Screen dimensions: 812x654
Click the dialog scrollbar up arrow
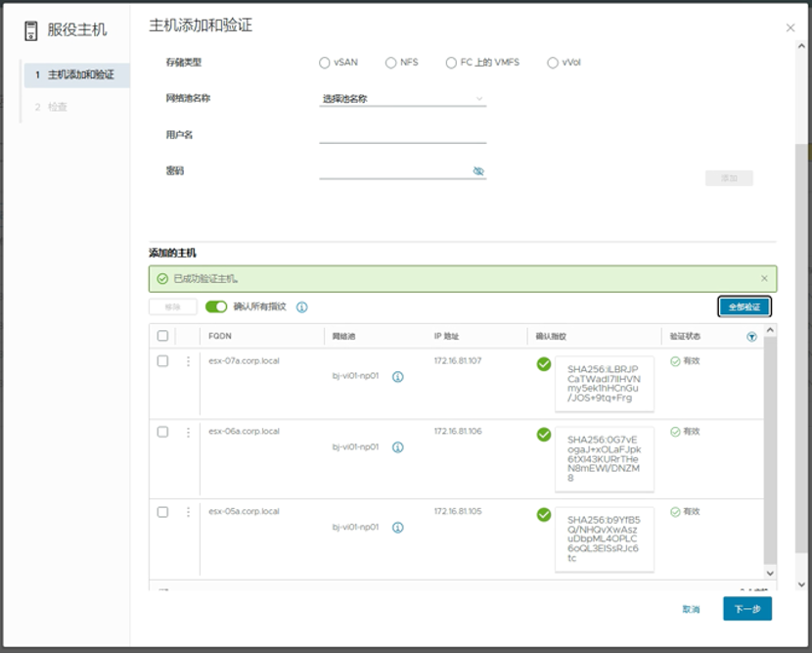point(801,46)
